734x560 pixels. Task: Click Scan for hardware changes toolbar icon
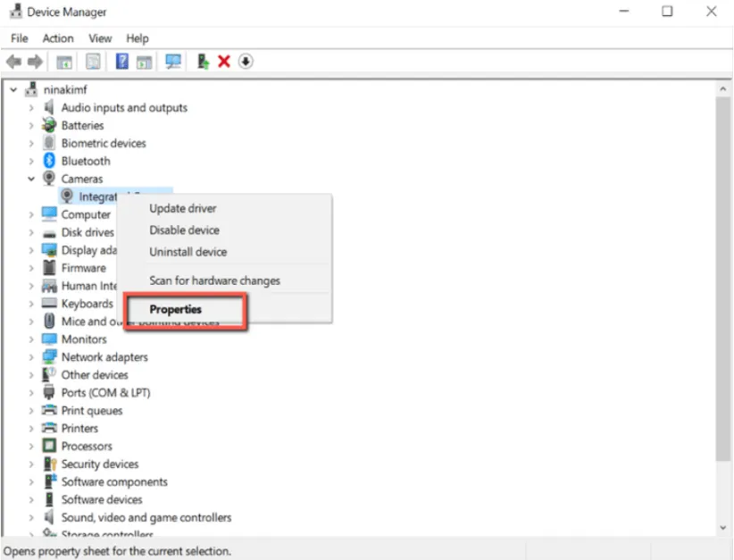pos(173,62)
